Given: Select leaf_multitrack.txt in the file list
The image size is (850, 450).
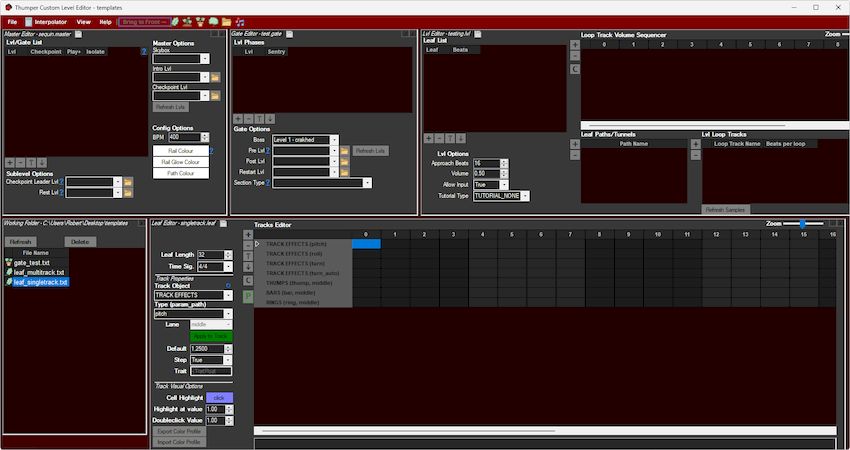Looking at the screenshot, I should (42, 272).
